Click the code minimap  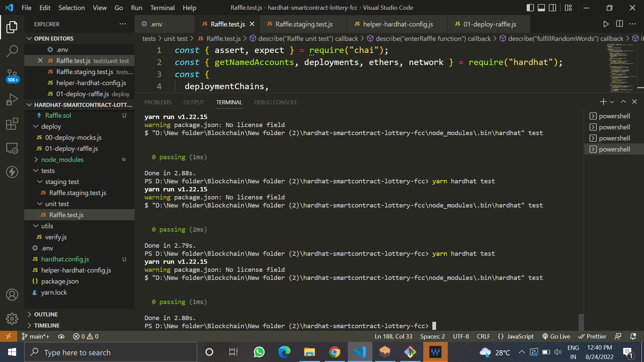[622, 68]
